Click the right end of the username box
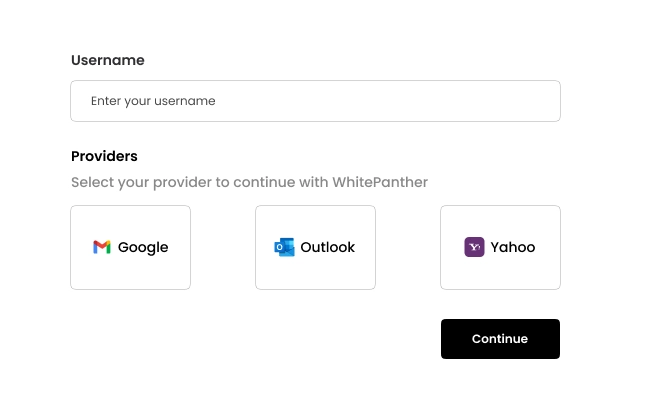This screenshot has width=646, height=419. pos(545,101)
